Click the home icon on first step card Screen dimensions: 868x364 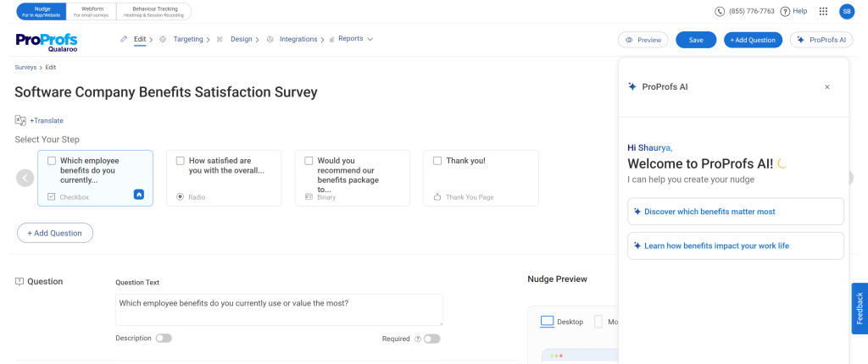click(139, 194)
